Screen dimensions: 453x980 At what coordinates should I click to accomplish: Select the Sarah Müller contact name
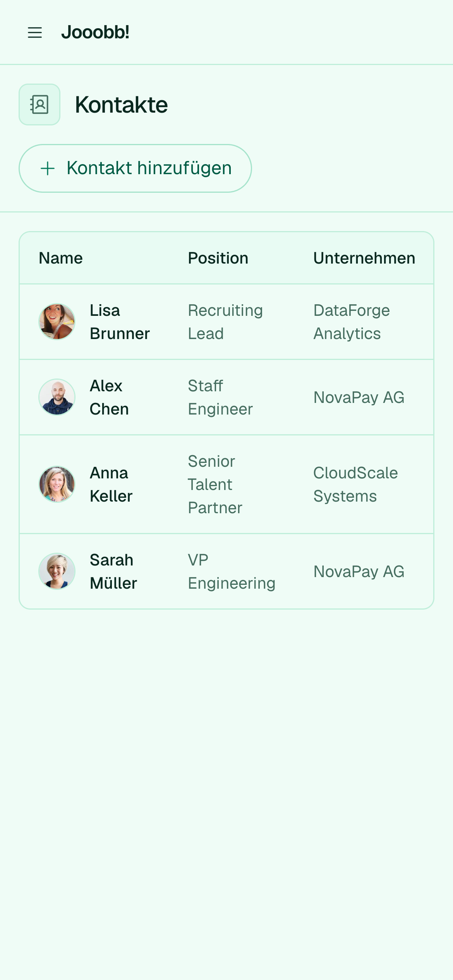(113, 572)
